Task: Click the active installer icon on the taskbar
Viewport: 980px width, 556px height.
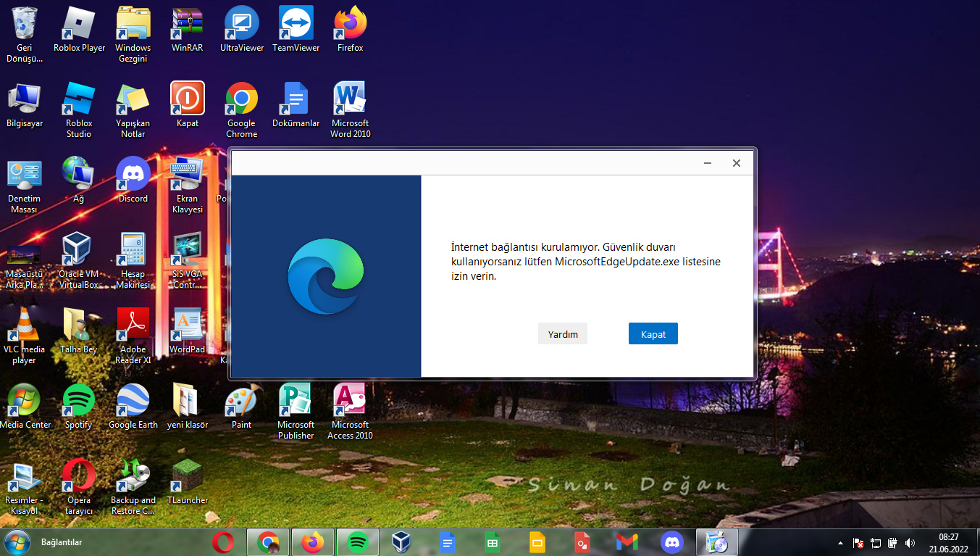Action: click(x=717, y=542)
